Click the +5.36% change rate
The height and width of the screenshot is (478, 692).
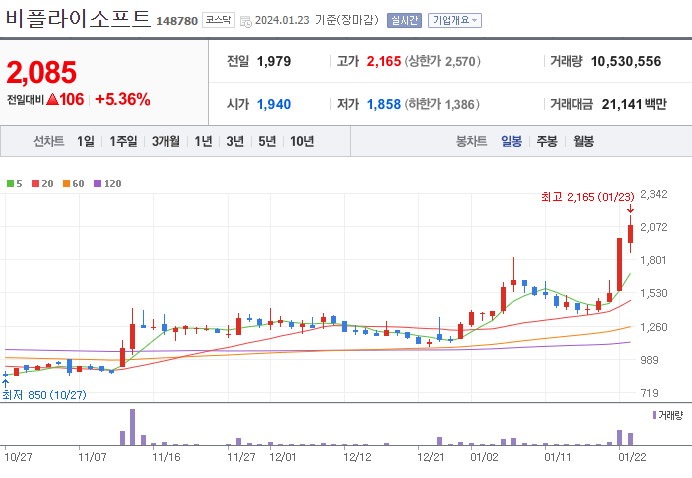pyautogui.click(x=123, y=99)
